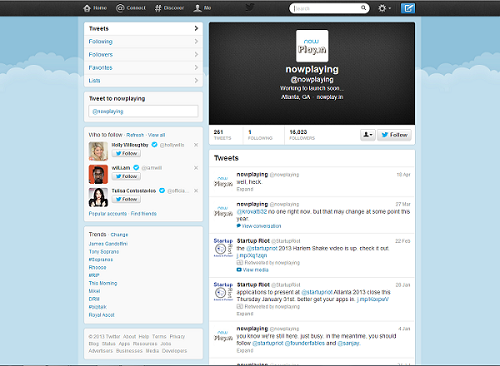The width and height of the screenshot is (500, 366).
Task: Click the @founderfables mention
Action: point(305,343)
